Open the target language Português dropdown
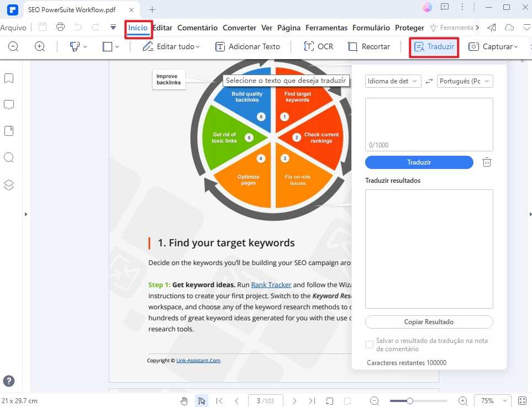Image resolution: width=532 pixels, height=407 pixels. coord(465,81)
